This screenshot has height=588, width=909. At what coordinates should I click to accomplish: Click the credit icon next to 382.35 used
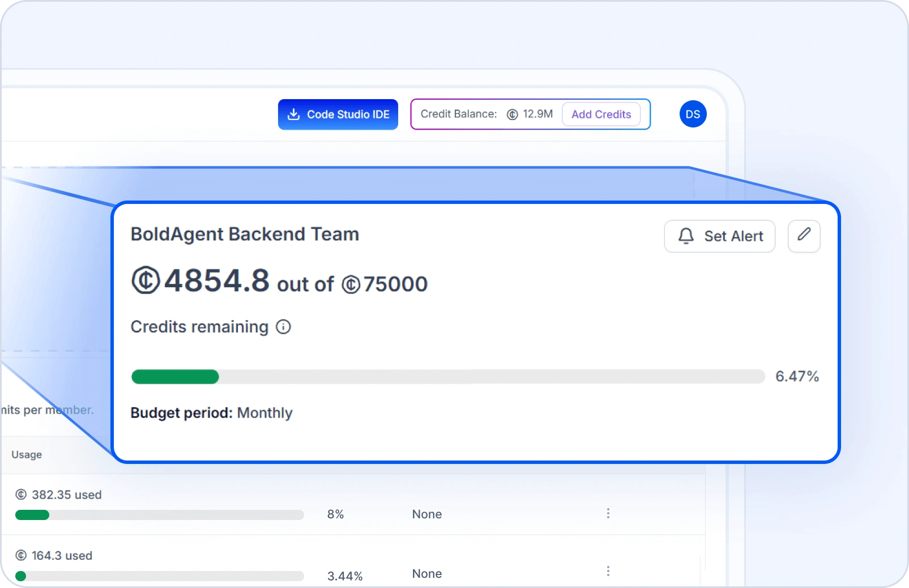pyautogui.click(x=21, y=495)
